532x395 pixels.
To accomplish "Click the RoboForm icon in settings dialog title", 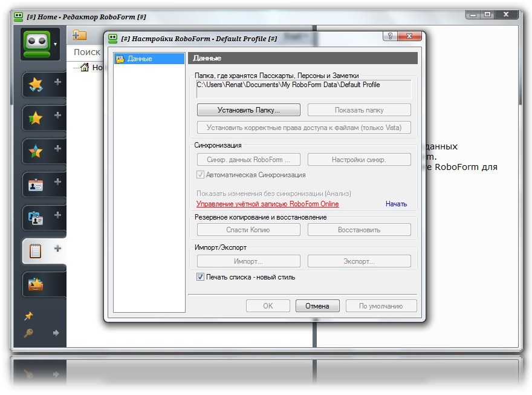I will [x=112, y=38].
